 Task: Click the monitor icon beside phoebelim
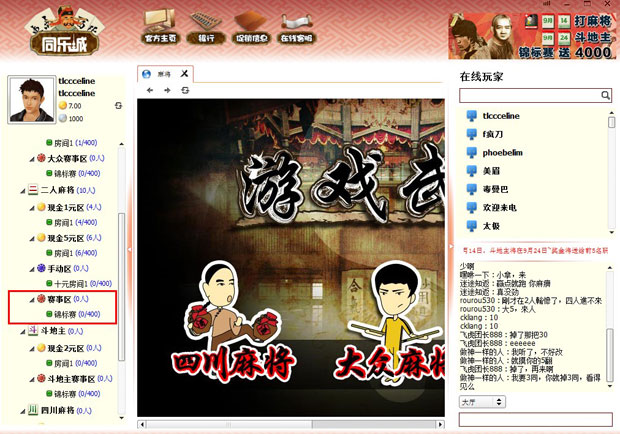[x=471, y=153]
